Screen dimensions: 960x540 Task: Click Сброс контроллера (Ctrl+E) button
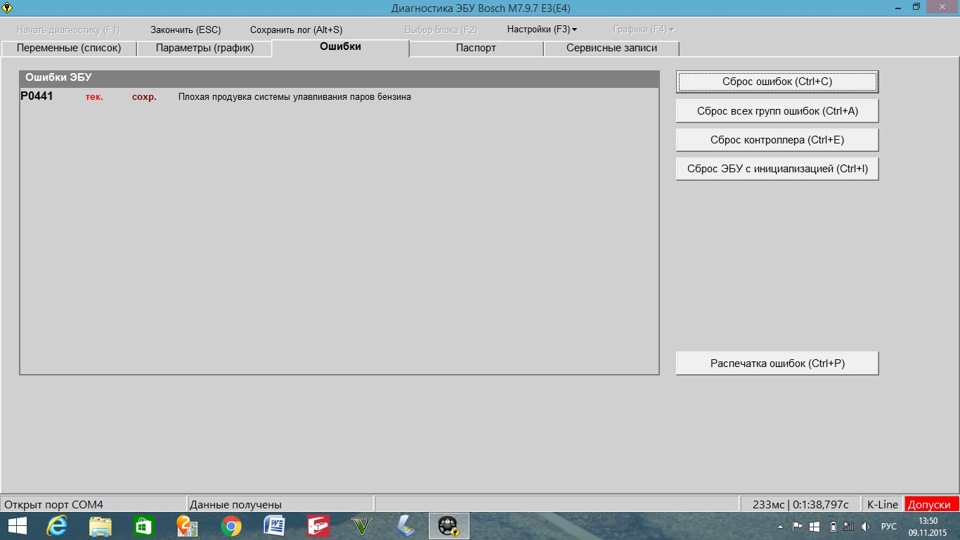pos(777,140)
